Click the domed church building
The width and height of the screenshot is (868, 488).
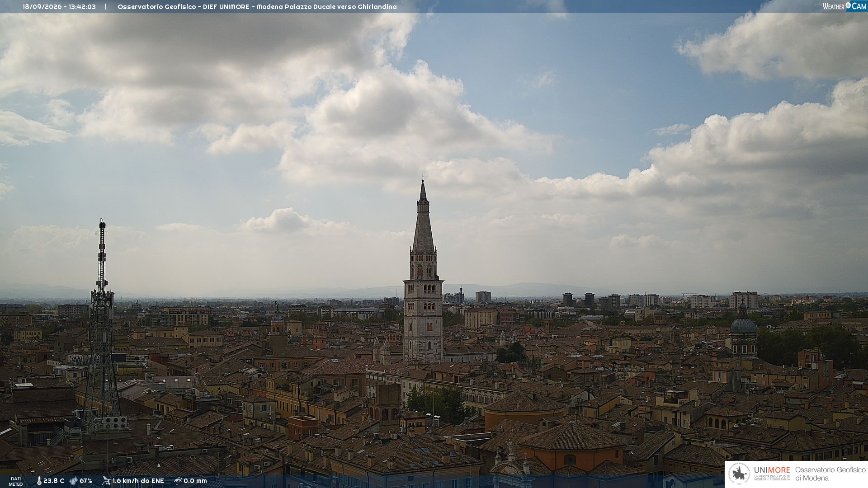(743, 332)
